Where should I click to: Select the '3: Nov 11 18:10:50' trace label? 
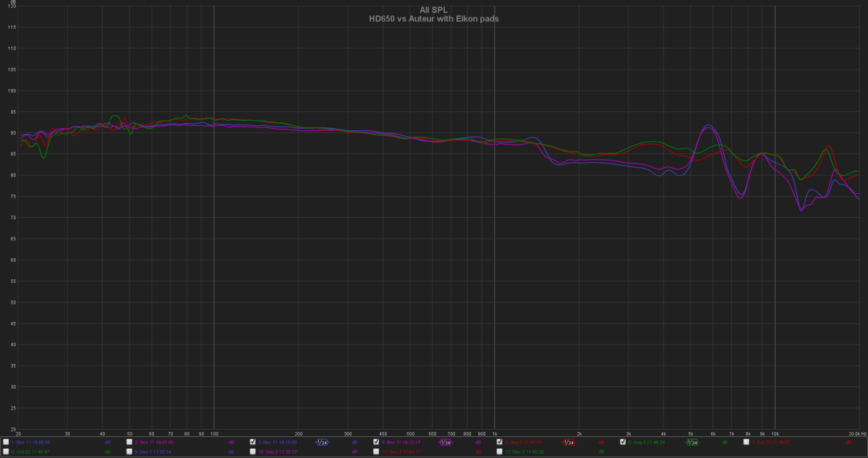(277, 442)
